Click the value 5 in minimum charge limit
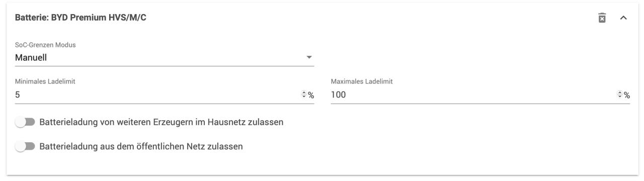Viewport: 644px width, 181px height. coord(18,95)
